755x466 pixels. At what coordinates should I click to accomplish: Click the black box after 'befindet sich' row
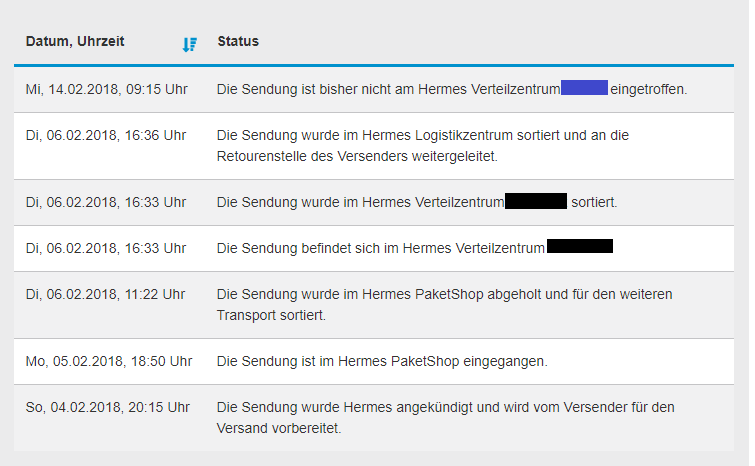580,246
